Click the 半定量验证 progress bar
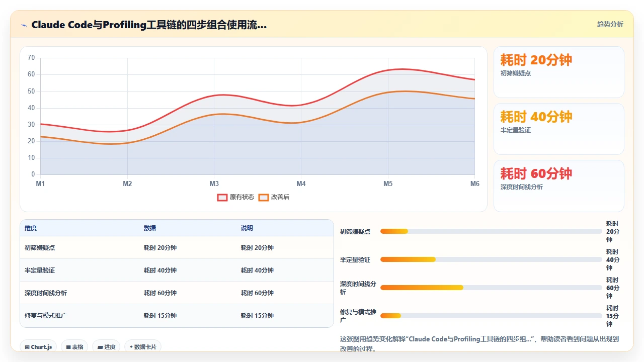Viewport: 644px width, 362px height. click(491, 259)
